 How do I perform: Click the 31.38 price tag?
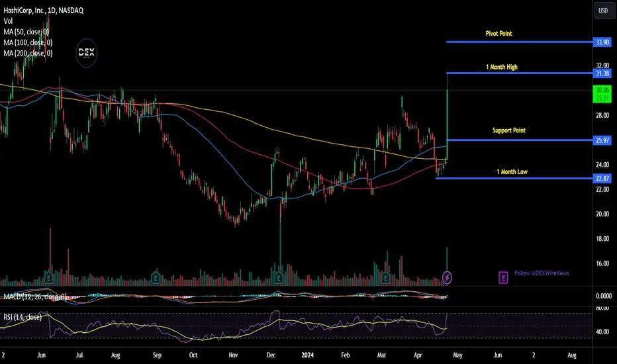[x=602, y=73]
